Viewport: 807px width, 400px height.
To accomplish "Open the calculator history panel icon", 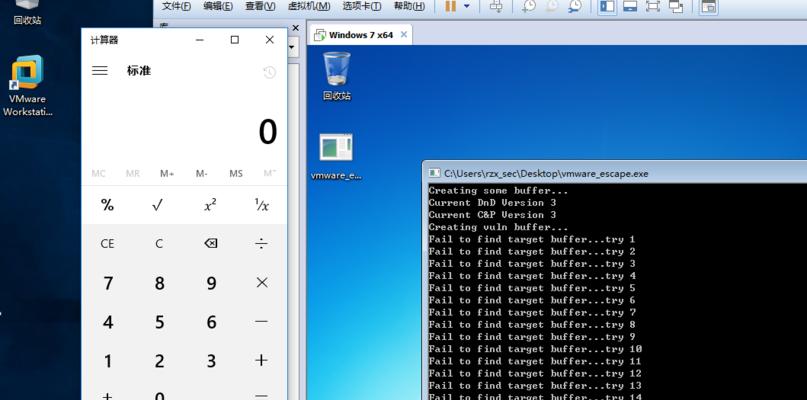I will pos(269,72).
